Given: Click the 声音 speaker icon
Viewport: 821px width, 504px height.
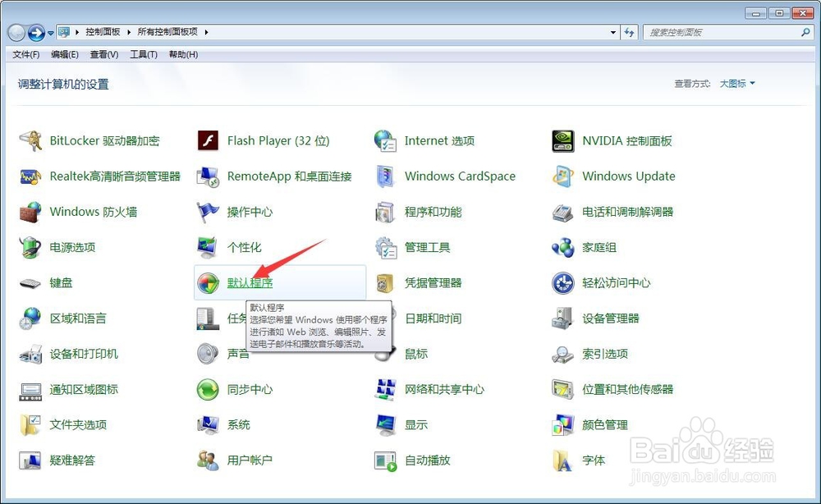Looking at the screenshot, I should (x=208, y=355).
